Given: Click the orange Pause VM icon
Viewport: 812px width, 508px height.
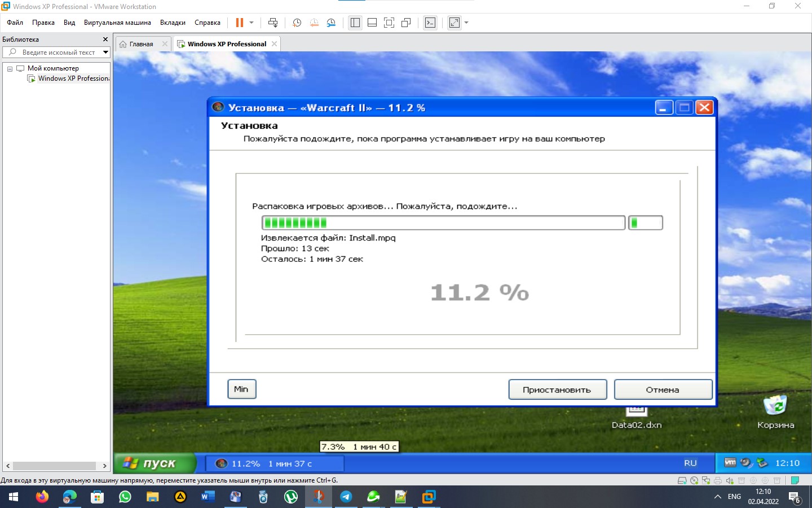Looking at the screenshot, I should (x=239, y=23).
